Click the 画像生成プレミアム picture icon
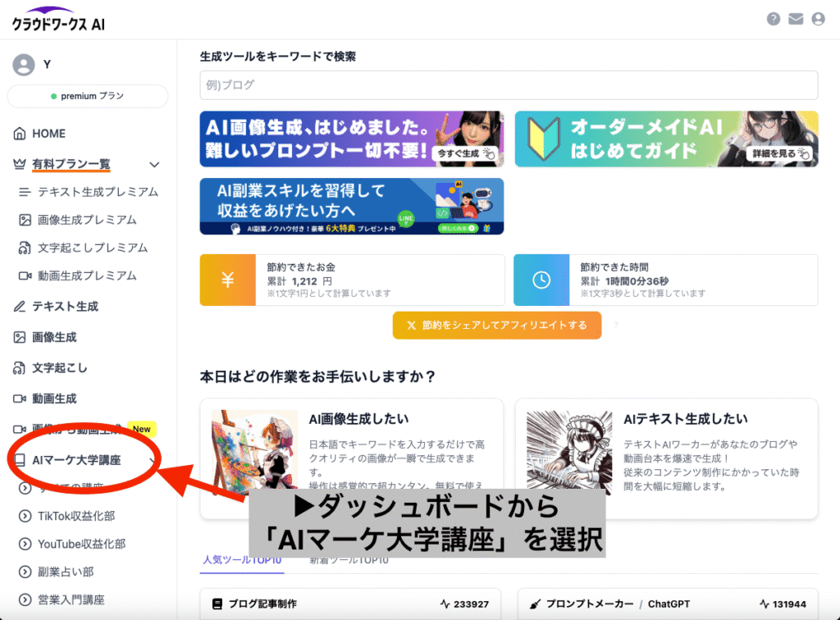Viewport: 840px width, 620px height. [x=25, y=220]
